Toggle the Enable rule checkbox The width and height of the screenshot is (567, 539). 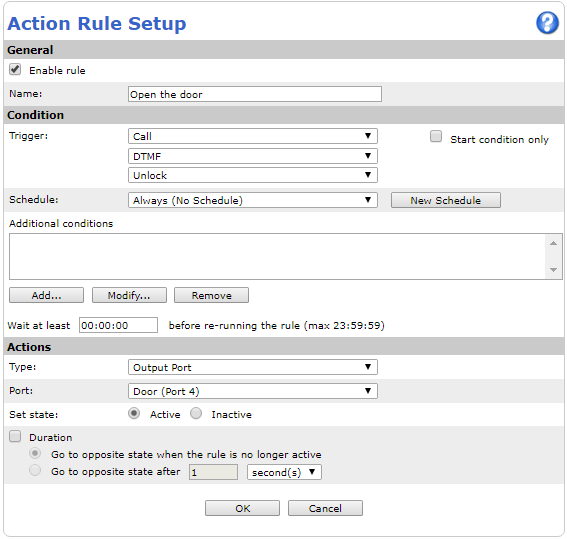[15, 69]
